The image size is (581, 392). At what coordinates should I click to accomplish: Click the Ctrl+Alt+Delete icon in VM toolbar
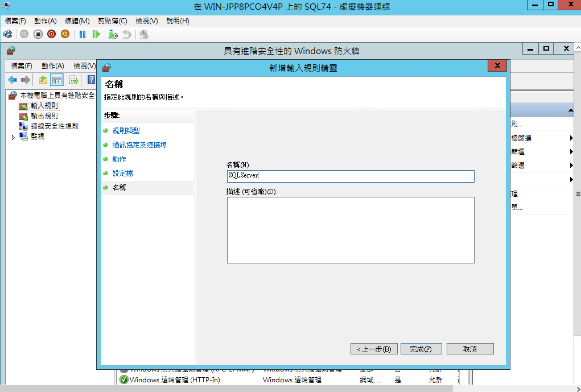(8, 35)
